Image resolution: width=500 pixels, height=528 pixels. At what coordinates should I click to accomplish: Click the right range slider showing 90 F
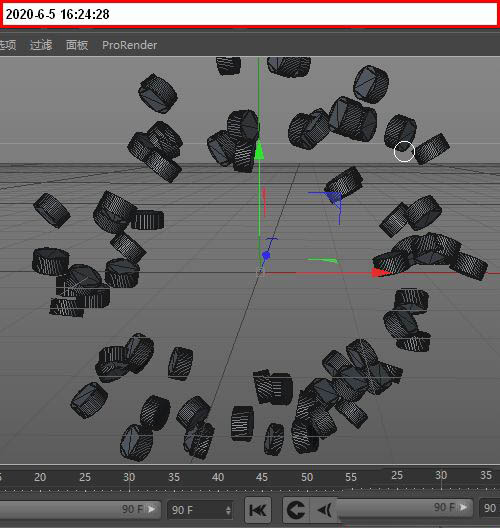(x=405, y=507)
